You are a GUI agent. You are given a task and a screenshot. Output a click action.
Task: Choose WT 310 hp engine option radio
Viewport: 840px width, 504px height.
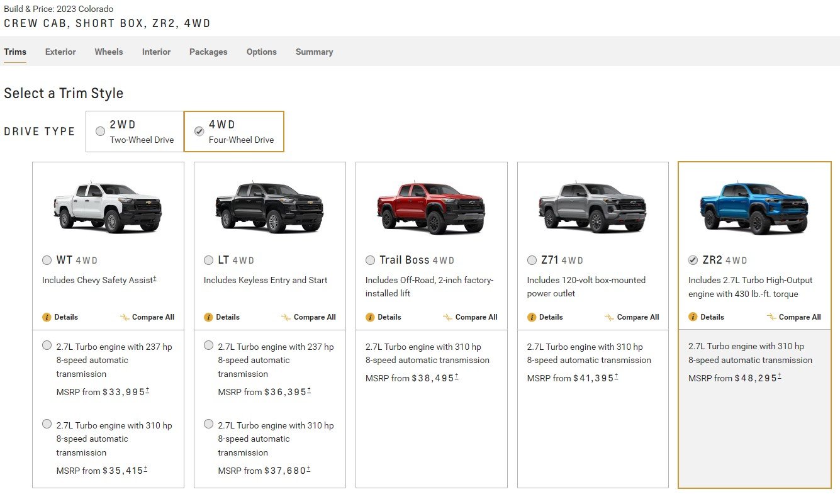click(x=47, y=423)
